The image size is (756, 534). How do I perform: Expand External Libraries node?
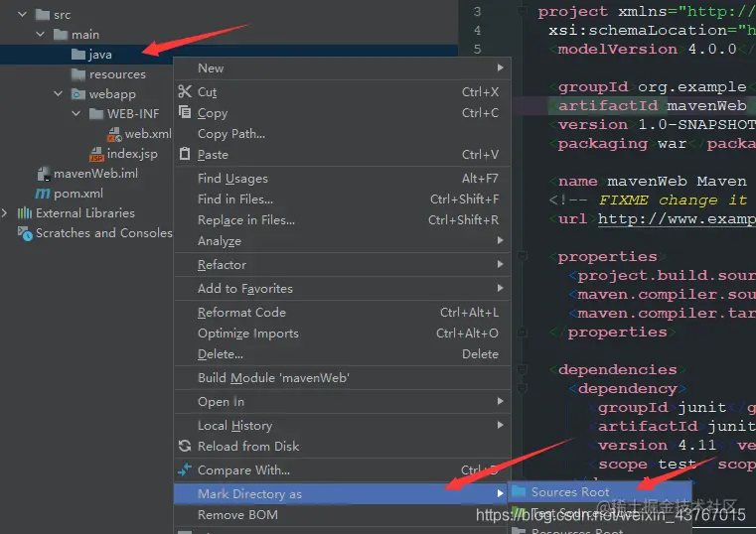[x=4, y=212]
